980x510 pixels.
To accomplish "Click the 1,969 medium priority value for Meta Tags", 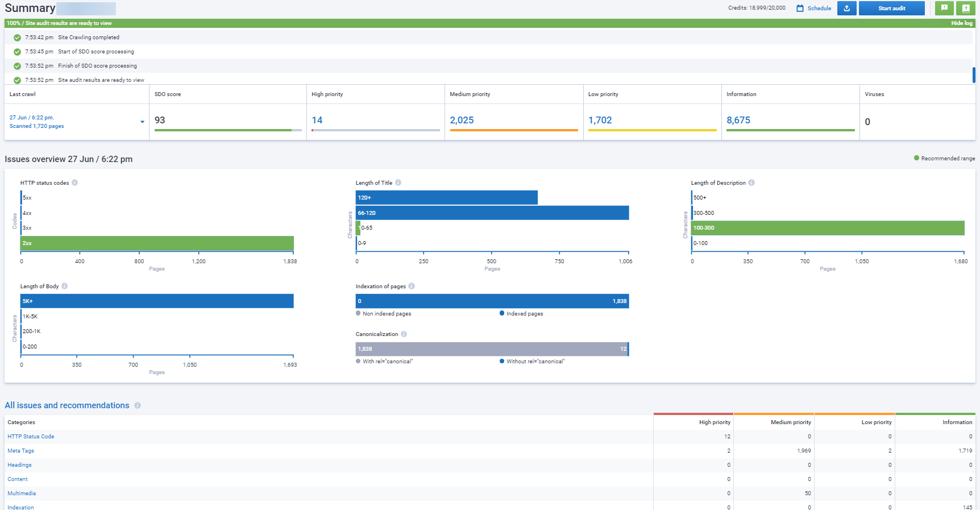I will (x=804, y=451).
